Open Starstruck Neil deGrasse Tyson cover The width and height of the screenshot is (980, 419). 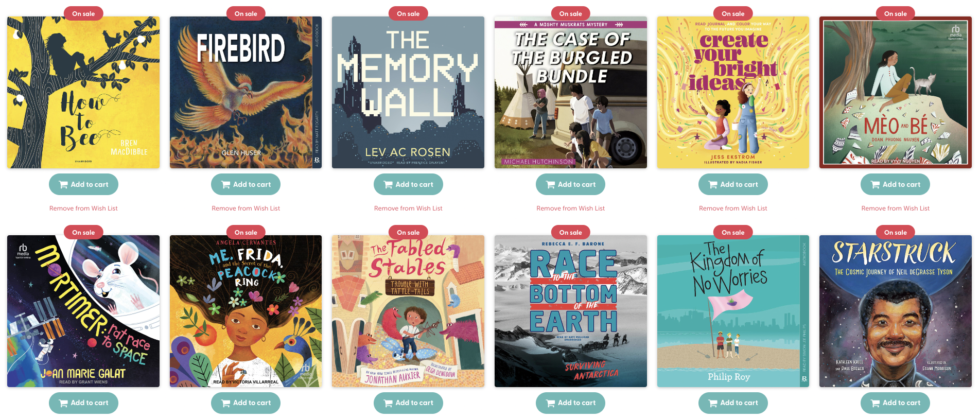pyautogui.click(x=895, y=311)
